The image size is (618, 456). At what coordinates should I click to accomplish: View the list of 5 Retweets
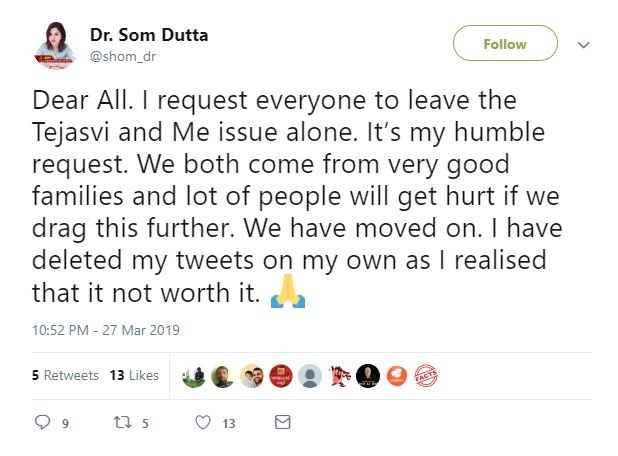coord(65,375)
